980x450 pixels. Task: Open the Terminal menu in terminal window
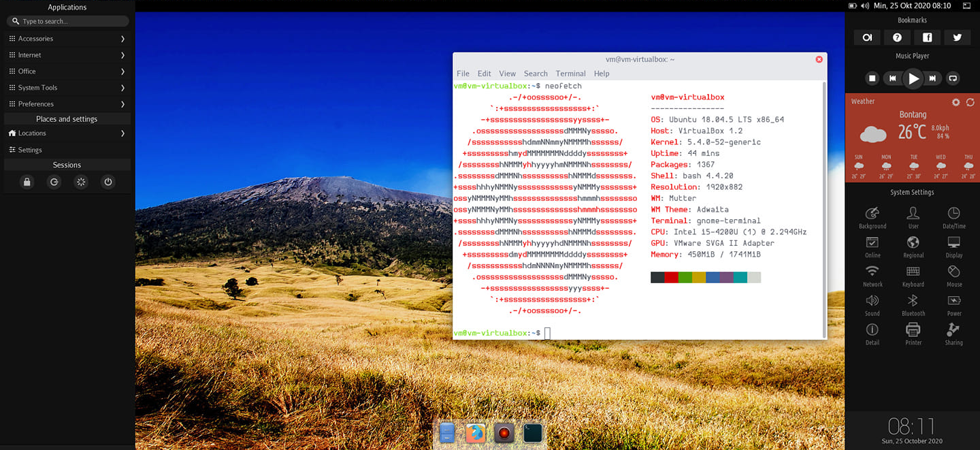tap(570, 74)
